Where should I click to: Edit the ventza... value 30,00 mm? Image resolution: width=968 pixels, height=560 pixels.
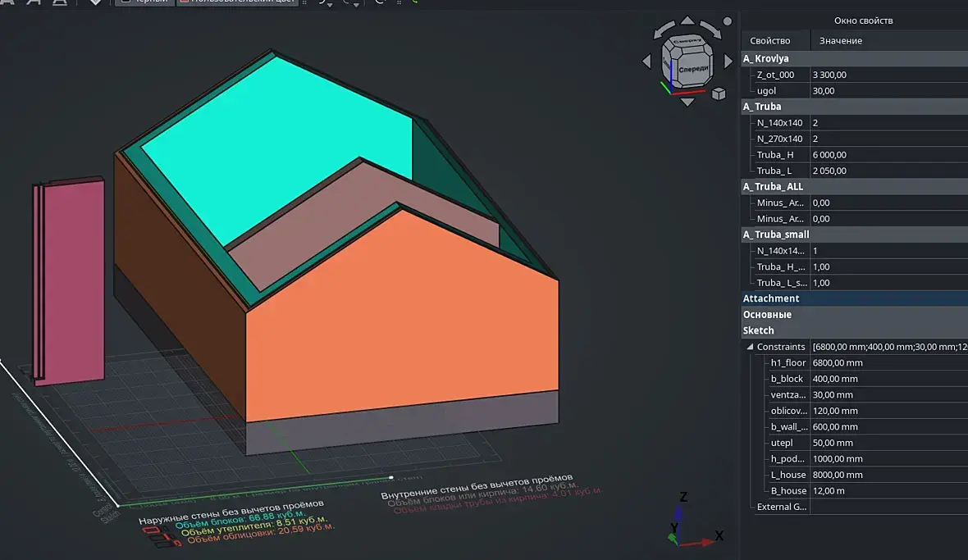coord(889,394)
